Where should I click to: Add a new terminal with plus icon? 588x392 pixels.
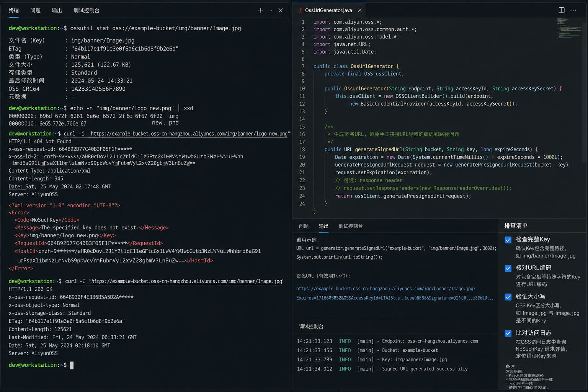point(260,10)
